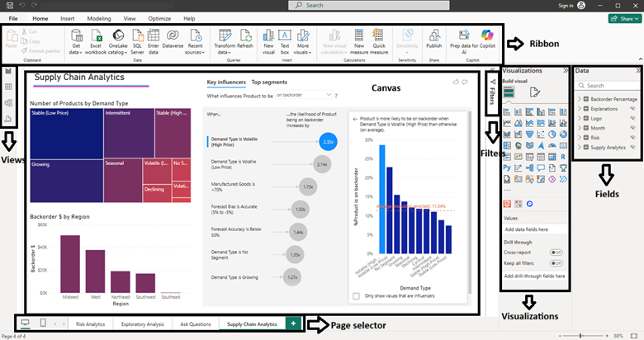
Task: Expand the Backorder Percentage table
Action: [x=580, y=98]
